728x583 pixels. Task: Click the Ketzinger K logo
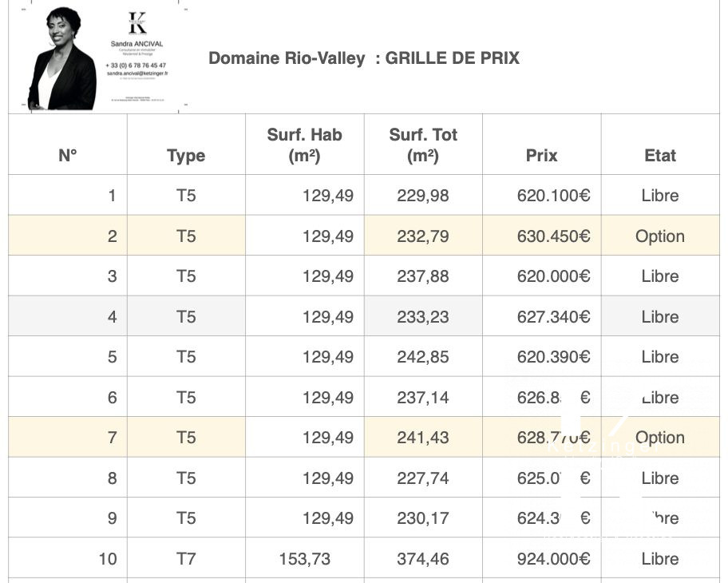pos(136,24)
